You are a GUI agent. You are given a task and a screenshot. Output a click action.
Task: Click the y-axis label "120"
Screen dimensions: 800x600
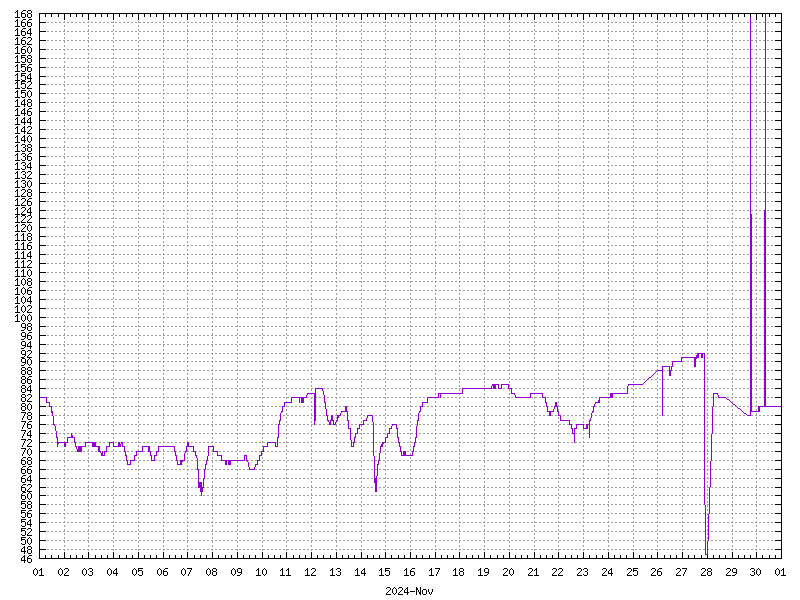point(23,228)
